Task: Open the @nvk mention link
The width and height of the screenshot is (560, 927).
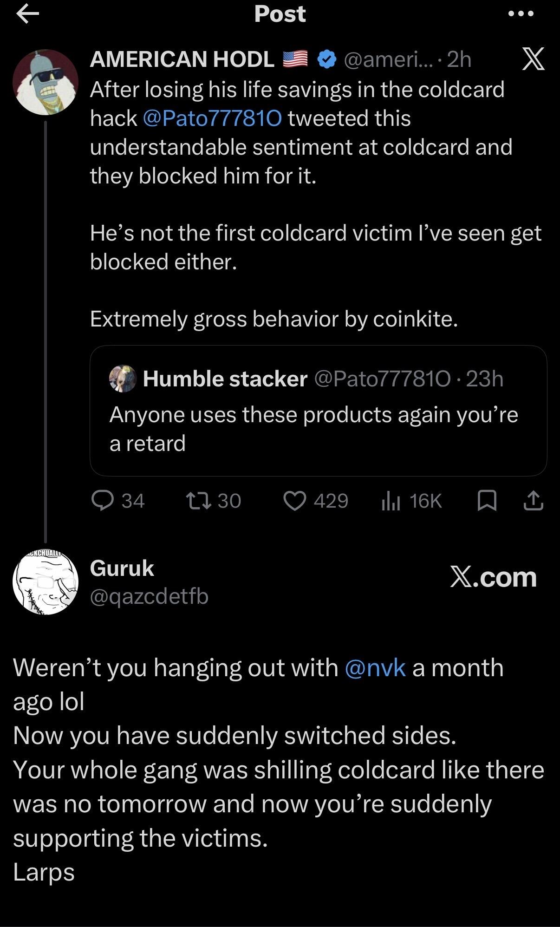Action: (376, 668)
